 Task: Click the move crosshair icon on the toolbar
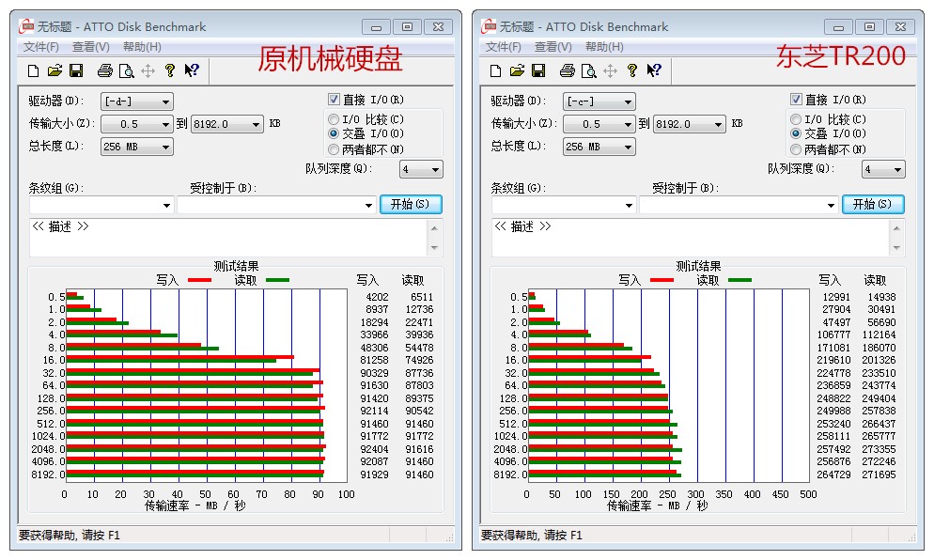[x=147, y=70]
